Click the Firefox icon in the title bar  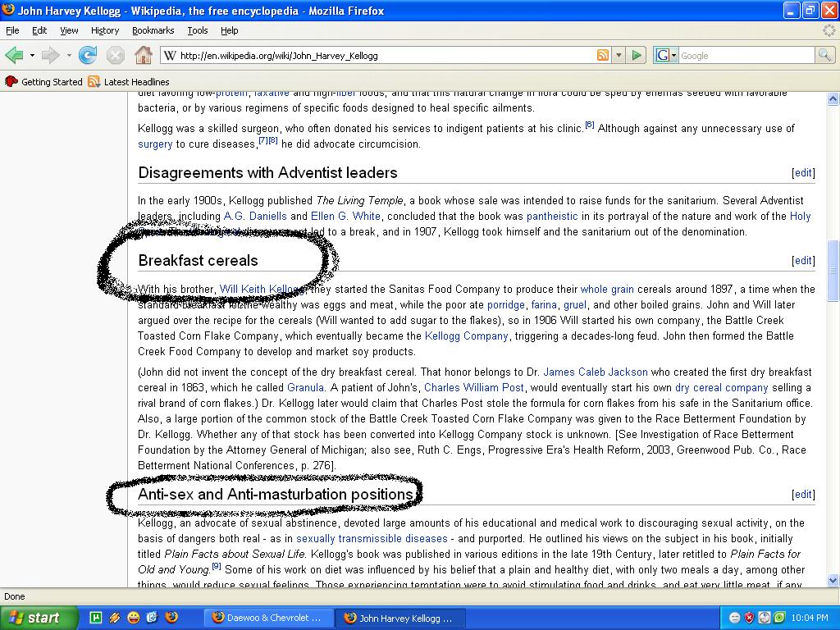8,10
